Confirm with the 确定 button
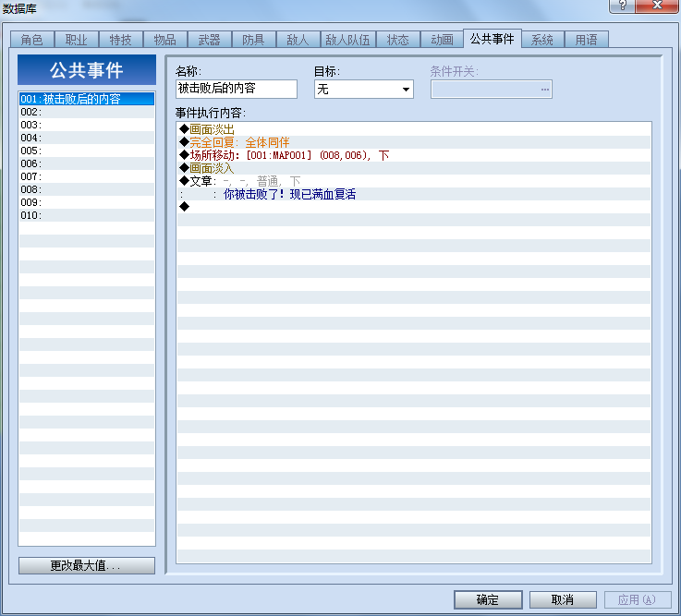 click(x=488, y=599)
